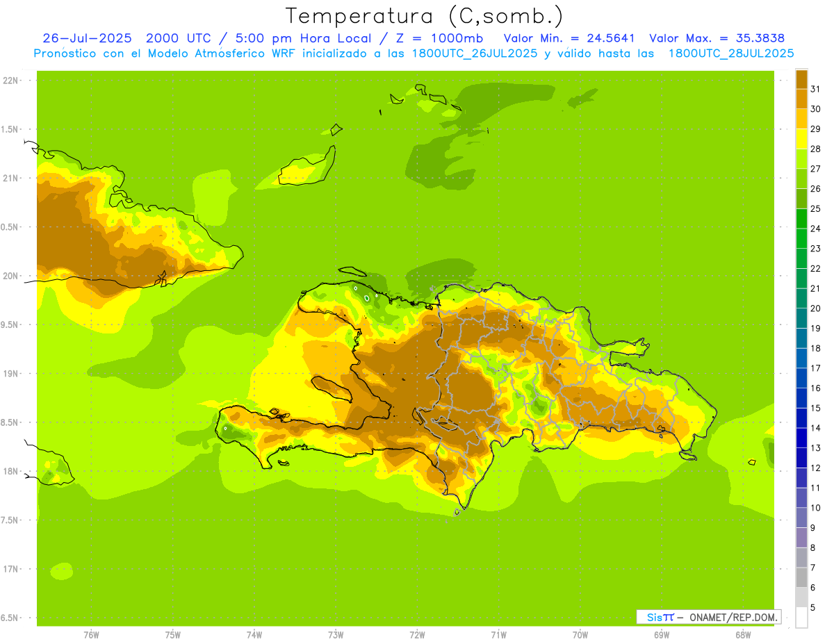The image size is (834, 644).
Task: Click the Valor Min. = 24.5641 text
Action: point(569,38)
